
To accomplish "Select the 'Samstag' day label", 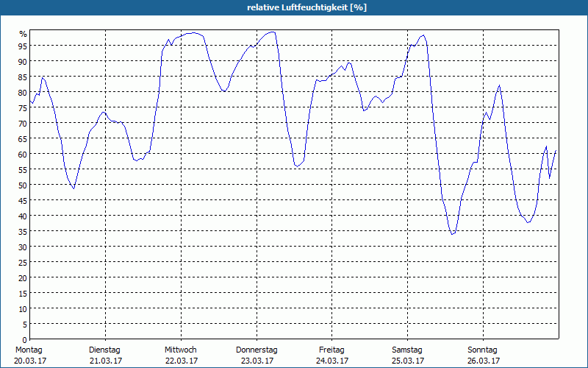I will (x=407, y=350).
